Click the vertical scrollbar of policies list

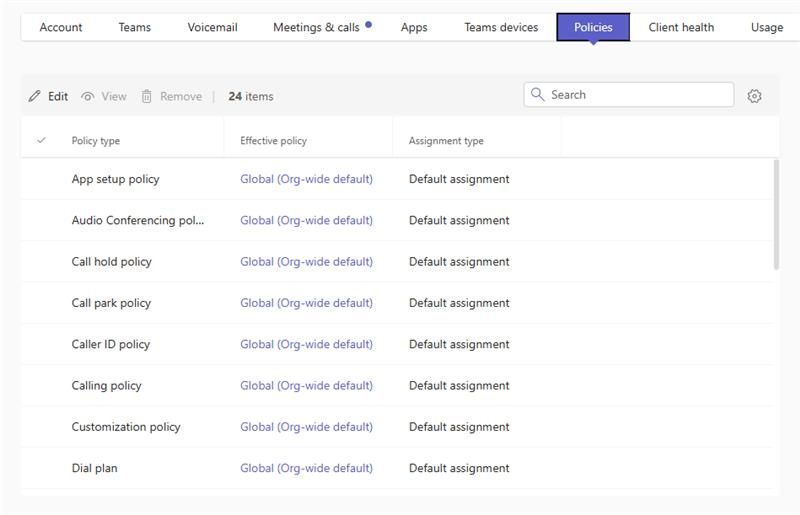(776, 214)
